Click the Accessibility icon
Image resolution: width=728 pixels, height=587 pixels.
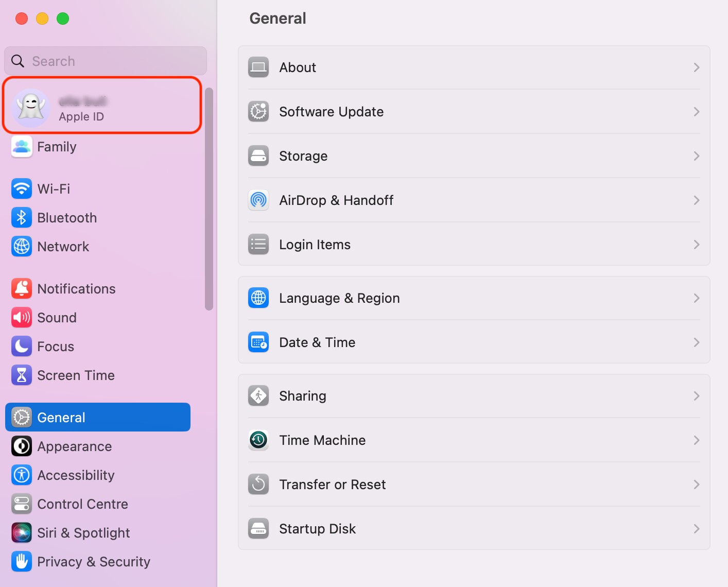[22, 475]
